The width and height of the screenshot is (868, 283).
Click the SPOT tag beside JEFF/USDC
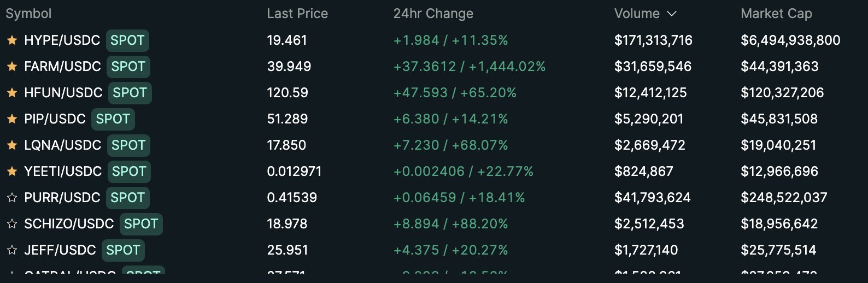click(123, 250)
